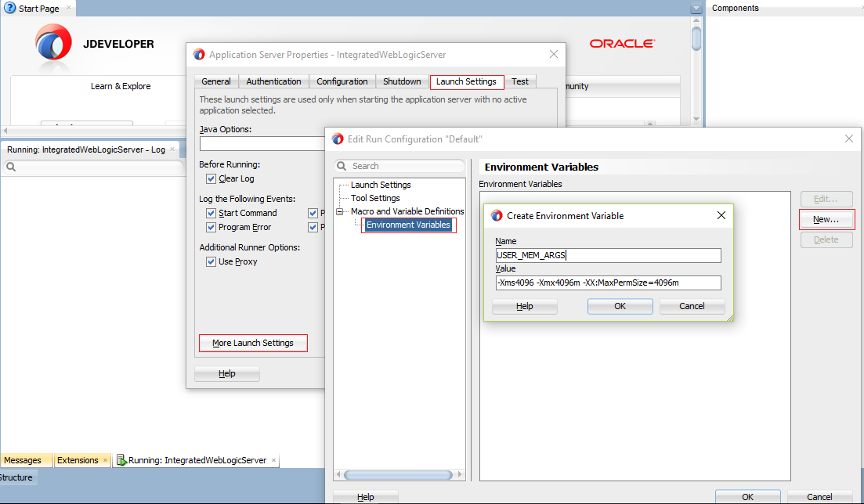Click the tree scrollbar left arrow
This screenshot has height=504, width=864.
(x=338, y=475)
